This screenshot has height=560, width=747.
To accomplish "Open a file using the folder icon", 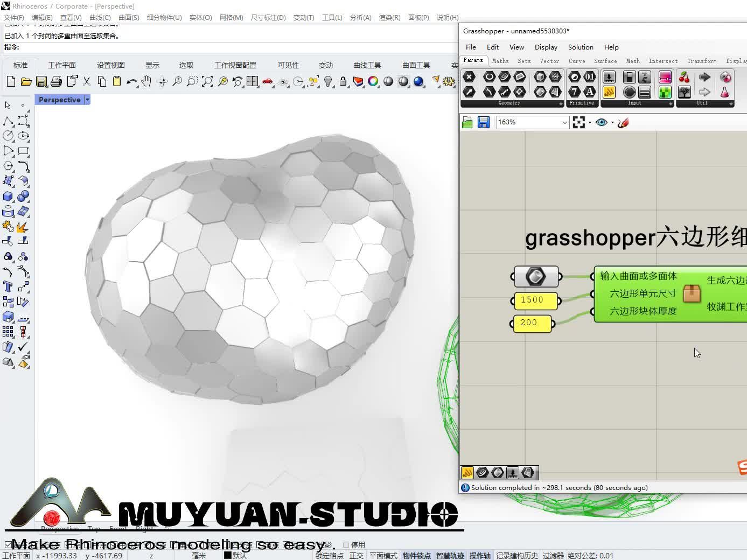I will point(26,82).
